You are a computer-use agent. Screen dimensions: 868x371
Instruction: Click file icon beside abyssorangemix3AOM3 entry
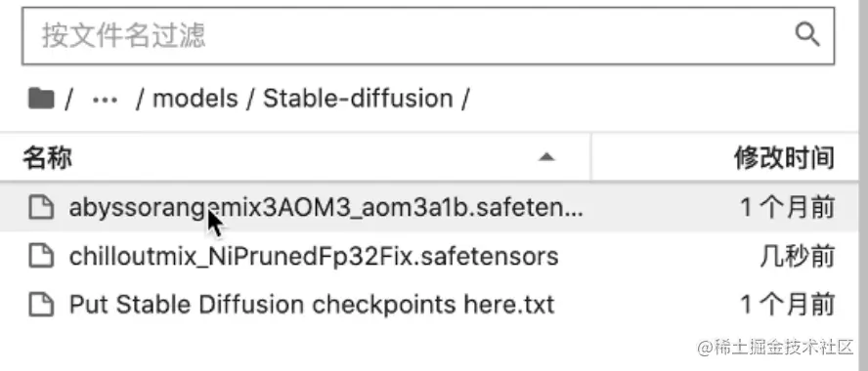41,208
